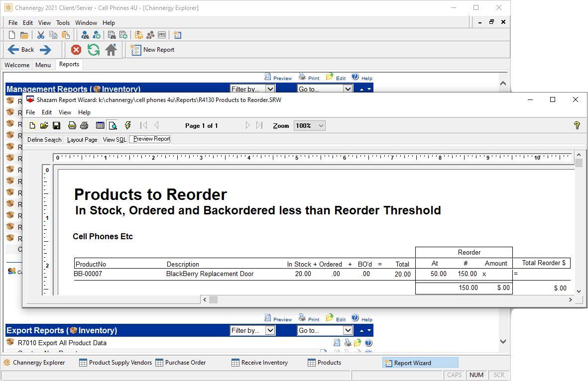Click help icon for R7010 Export All Product Data
The height and width of the screenshot is (381, 588).
tap(368, 343)
